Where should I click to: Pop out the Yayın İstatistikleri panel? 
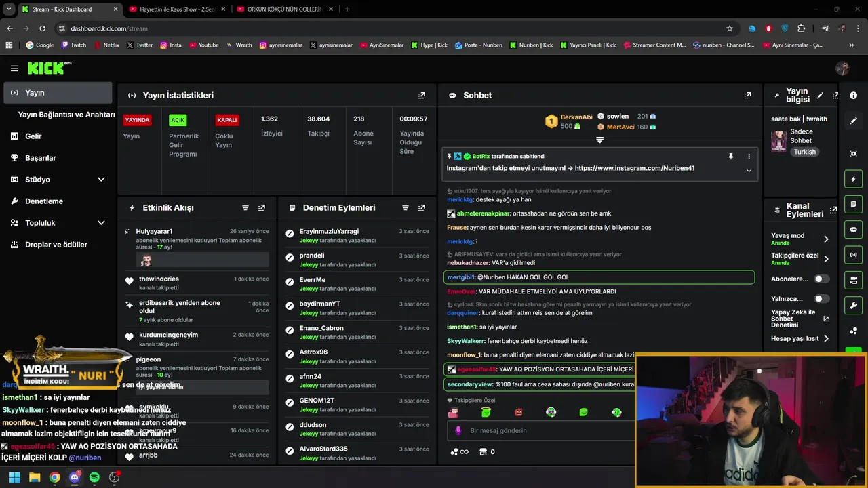(422, 96)
